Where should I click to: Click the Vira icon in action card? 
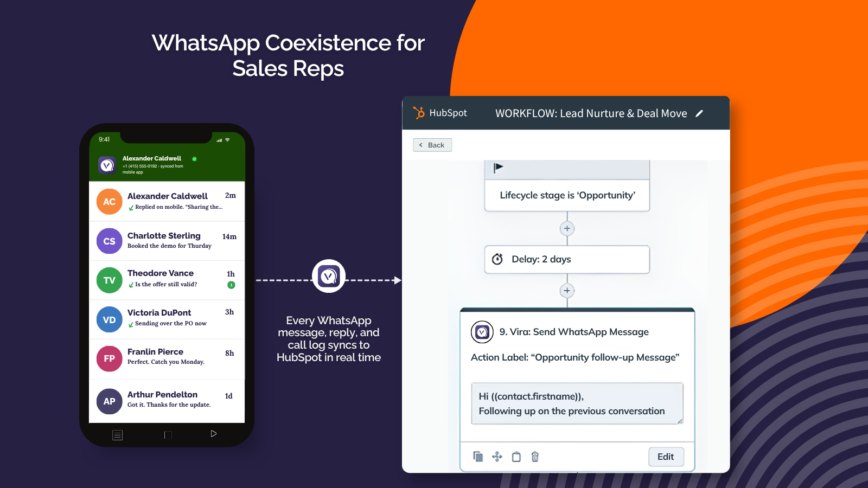(x=482, y=332)
